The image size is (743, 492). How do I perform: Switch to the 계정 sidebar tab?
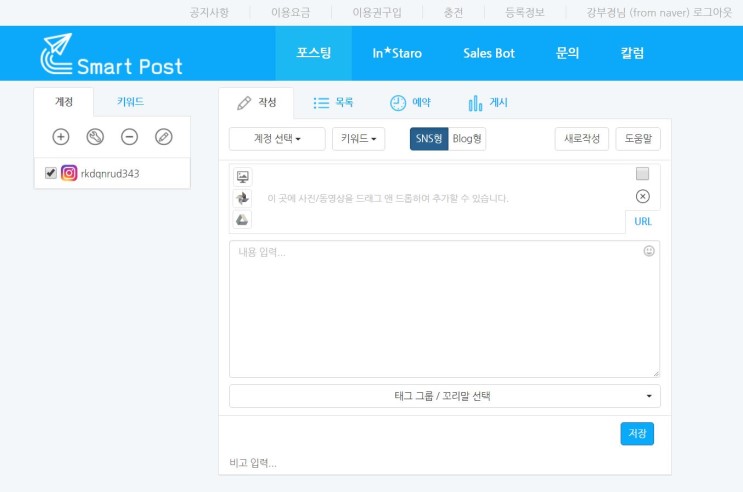64,102
